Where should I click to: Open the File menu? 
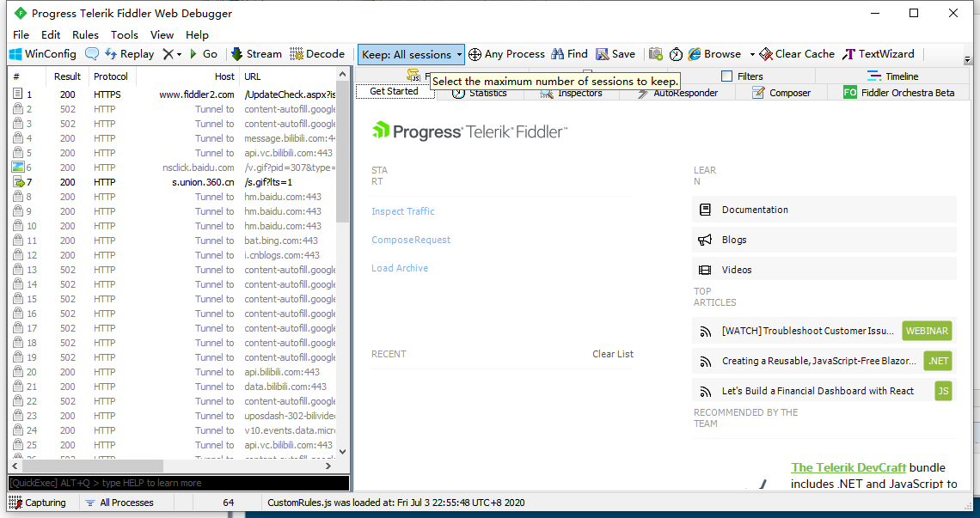[x=21, y=35]
